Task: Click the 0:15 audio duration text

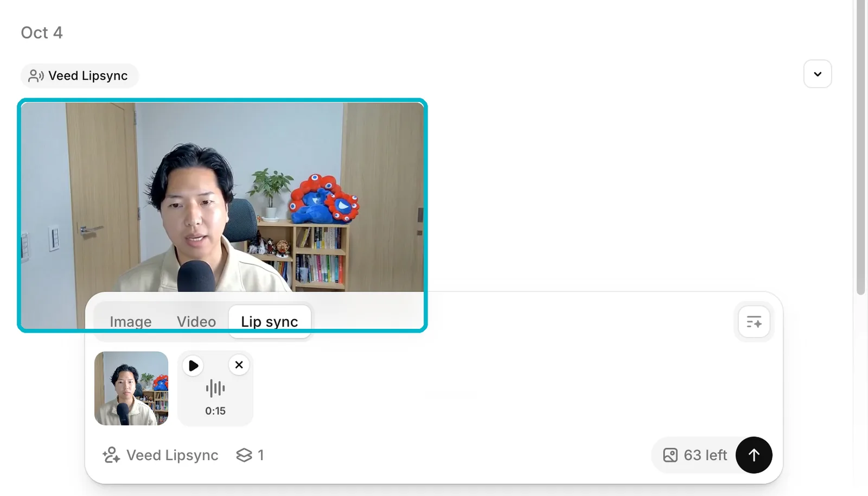Action: pyautogui.click(x=215, y=411)
